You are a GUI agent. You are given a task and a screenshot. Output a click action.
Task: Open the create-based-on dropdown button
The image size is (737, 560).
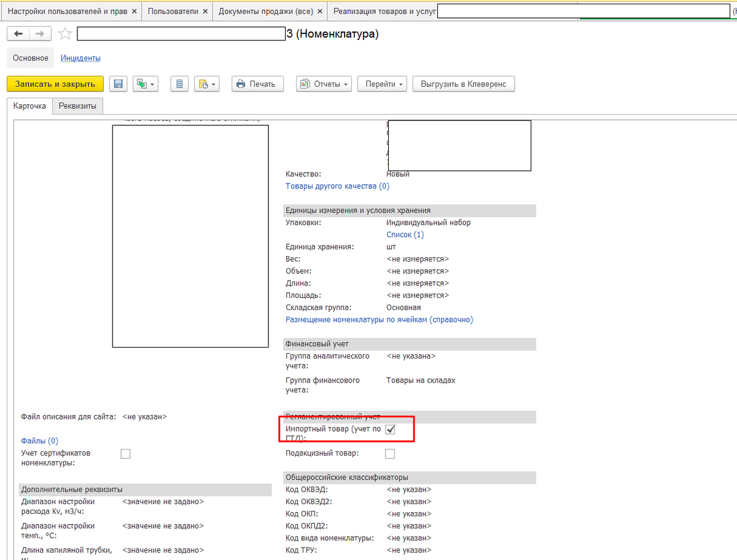click(146, 84)
